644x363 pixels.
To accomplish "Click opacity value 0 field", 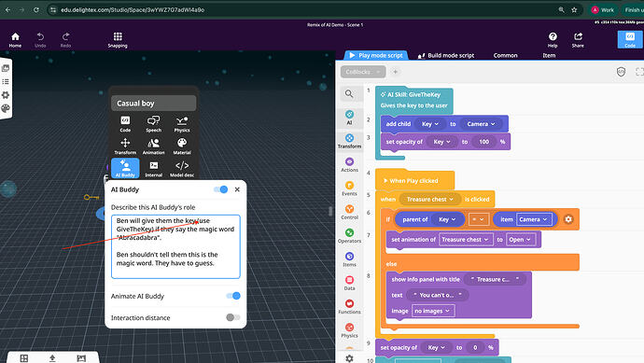I will pyautogui.click(x=475, y=347).
